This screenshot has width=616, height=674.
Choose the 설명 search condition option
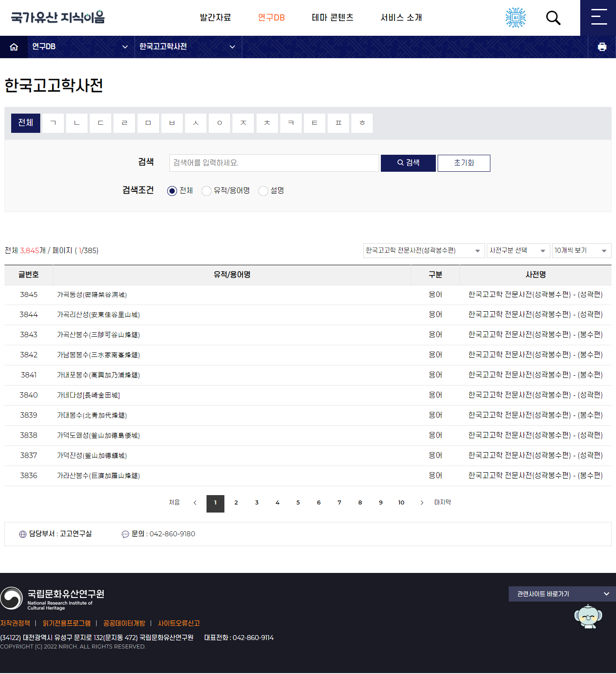[263, 191]
